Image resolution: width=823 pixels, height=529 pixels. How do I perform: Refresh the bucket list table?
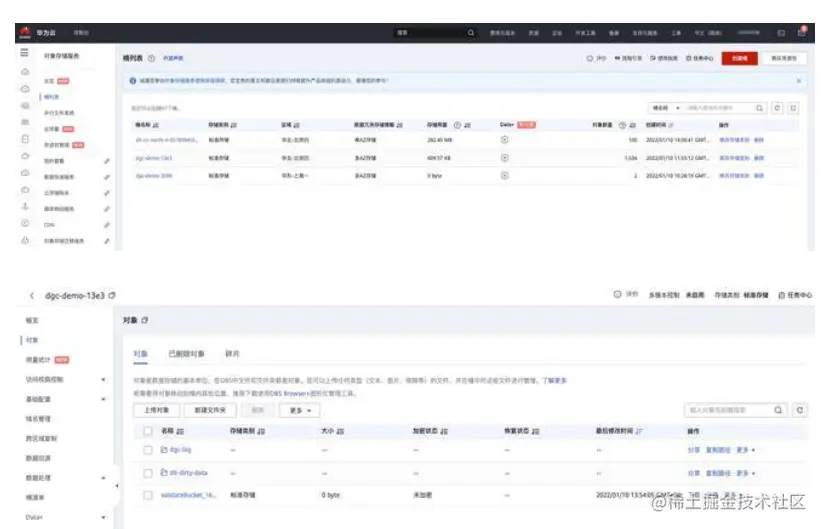tap(777, 108)
